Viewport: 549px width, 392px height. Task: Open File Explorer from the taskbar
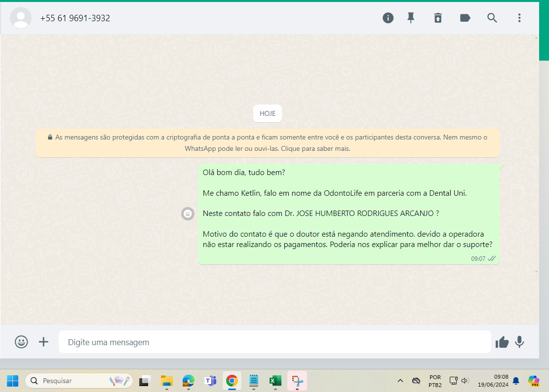click(x=167, y=381)
